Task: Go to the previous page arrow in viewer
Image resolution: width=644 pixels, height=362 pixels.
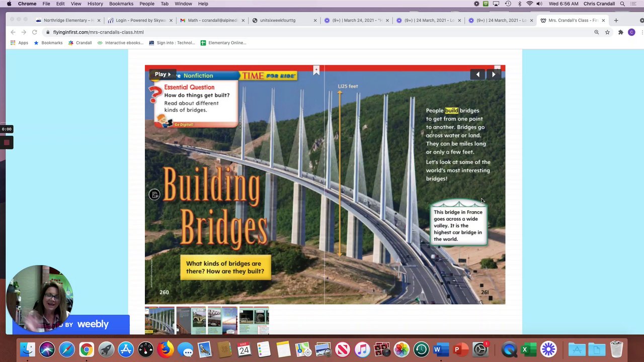Action: [x=477, y=74]
